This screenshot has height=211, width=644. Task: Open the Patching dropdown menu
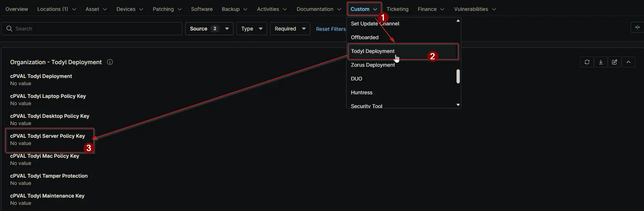click(x=167, y=9)
